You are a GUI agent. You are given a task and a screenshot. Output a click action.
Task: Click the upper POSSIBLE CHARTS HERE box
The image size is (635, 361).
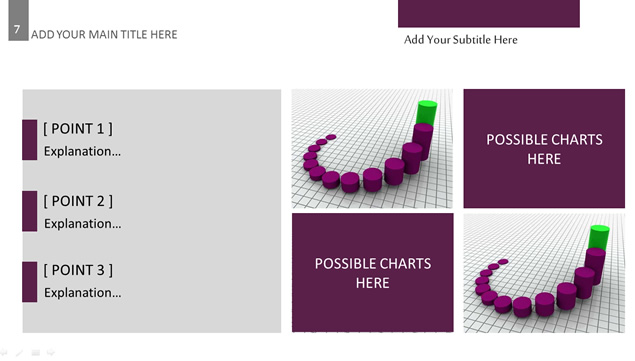click(544, 149)
